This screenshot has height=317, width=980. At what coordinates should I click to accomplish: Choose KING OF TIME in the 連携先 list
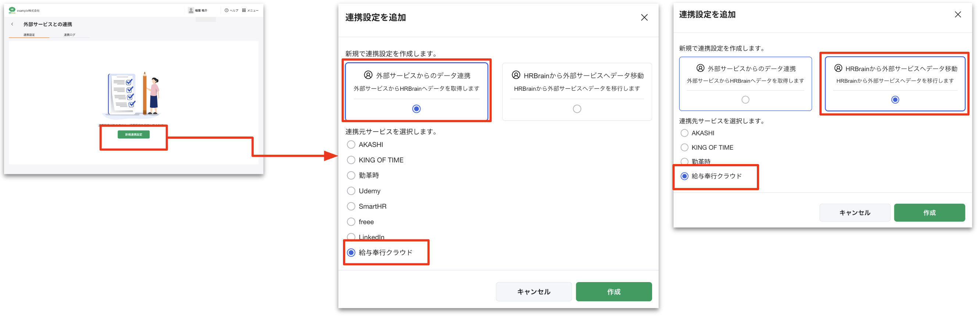684,147
